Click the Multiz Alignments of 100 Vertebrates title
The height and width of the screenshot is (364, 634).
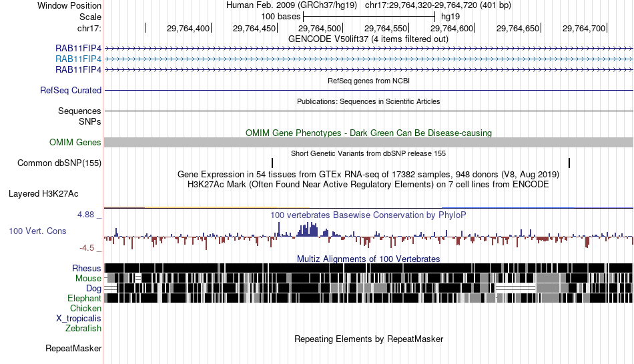pos(368,259)
